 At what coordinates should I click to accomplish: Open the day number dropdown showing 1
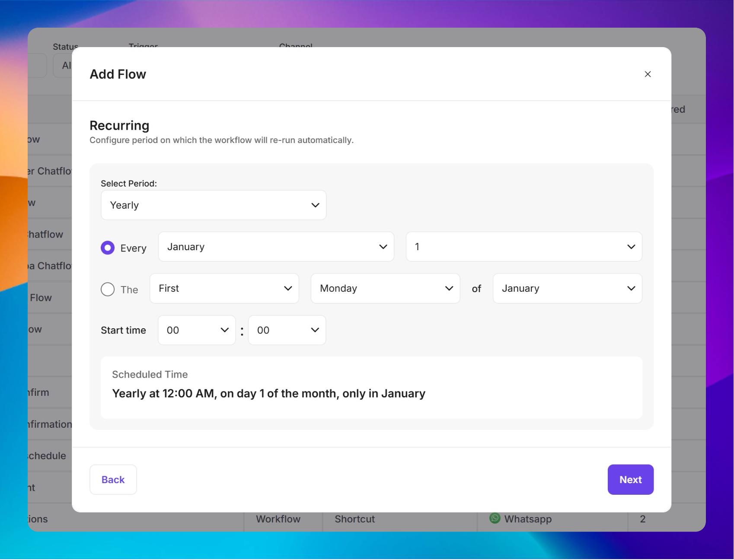click(x=523, y=247)
